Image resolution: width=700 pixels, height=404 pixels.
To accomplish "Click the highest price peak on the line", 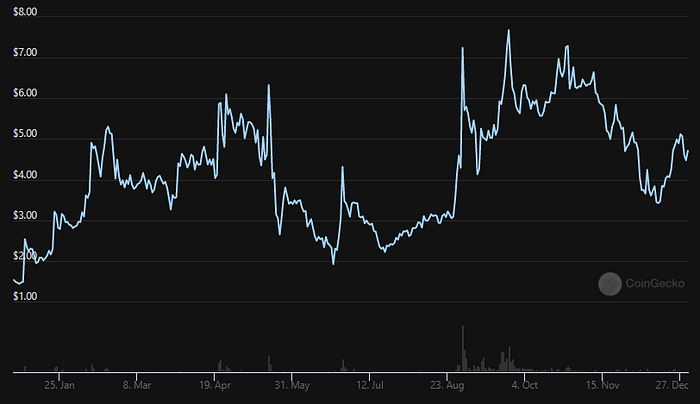I will point(508,31).
